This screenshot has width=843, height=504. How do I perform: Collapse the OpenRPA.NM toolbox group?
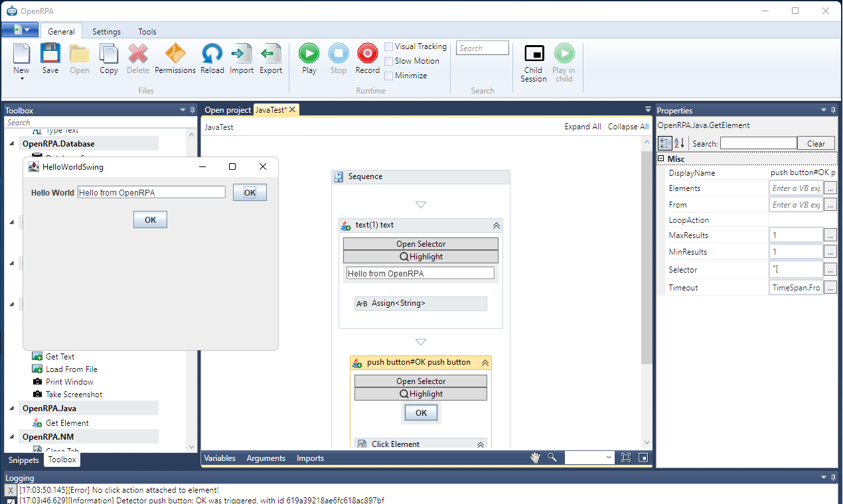[x=12, y=437]
